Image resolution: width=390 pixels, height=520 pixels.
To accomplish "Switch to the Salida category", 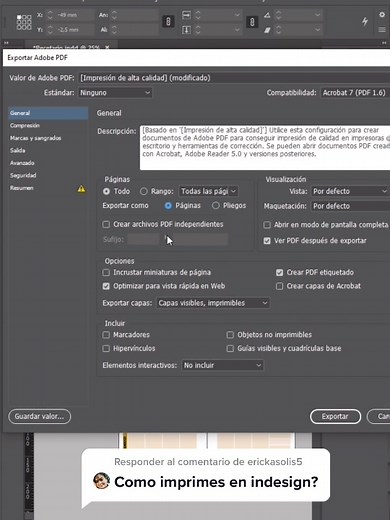I will 17,151.
